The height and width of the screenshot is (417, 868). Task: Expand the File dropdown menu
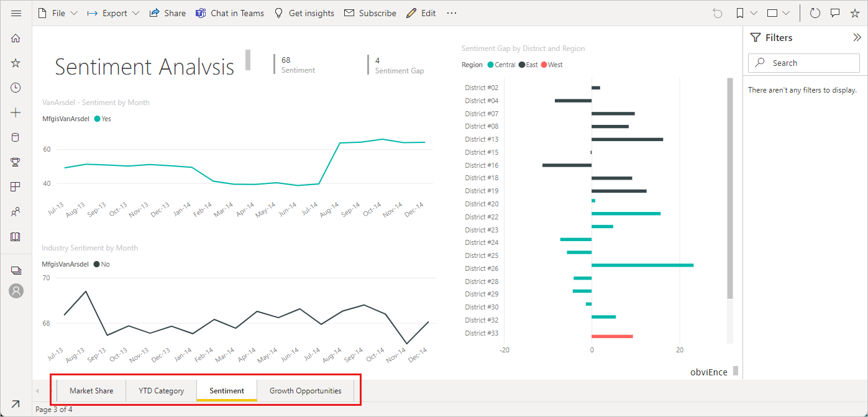[x=58, y=13]
